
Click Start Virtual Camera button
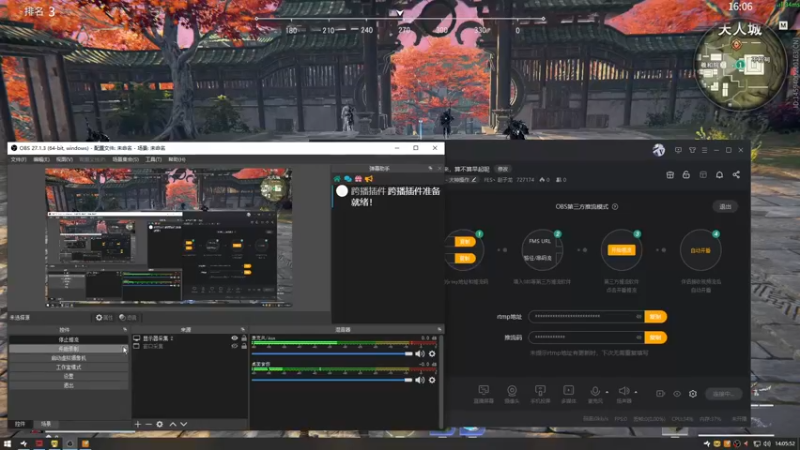click(x=68, y=358)
